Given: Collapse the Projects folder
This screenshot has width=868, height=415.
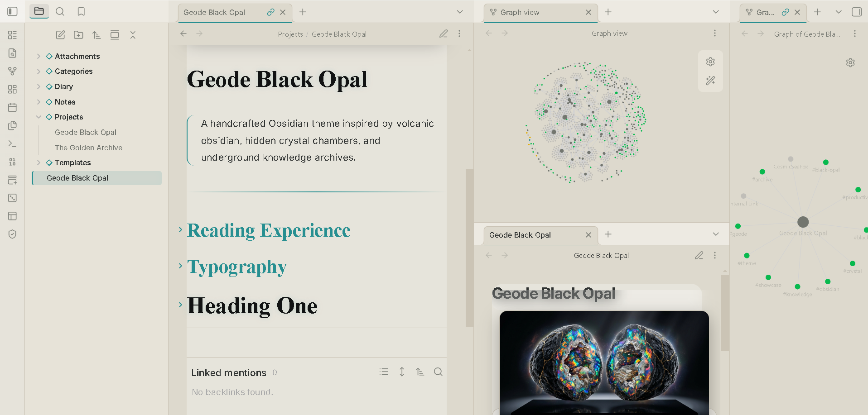Looking at the screenshot, I should click(39, 117).
